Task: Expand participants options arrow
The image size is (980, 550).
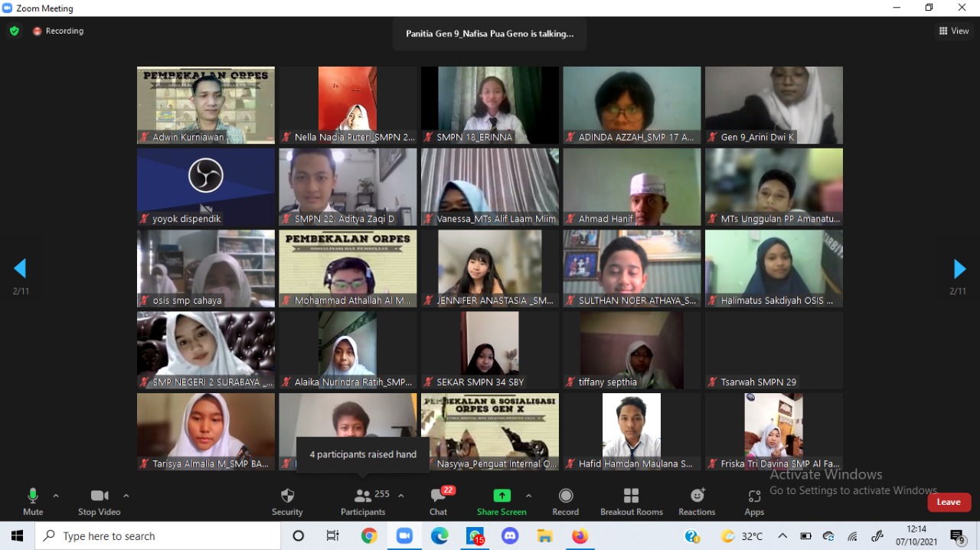Action: (x=400, y=496)
